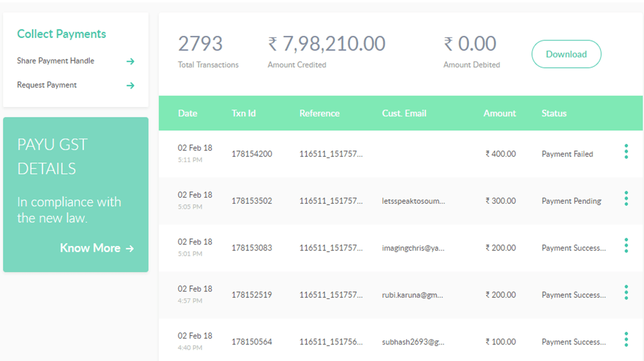Click Payment Success status for imagingchris row
The image size is (644, 361).
[x=573, y=248]
